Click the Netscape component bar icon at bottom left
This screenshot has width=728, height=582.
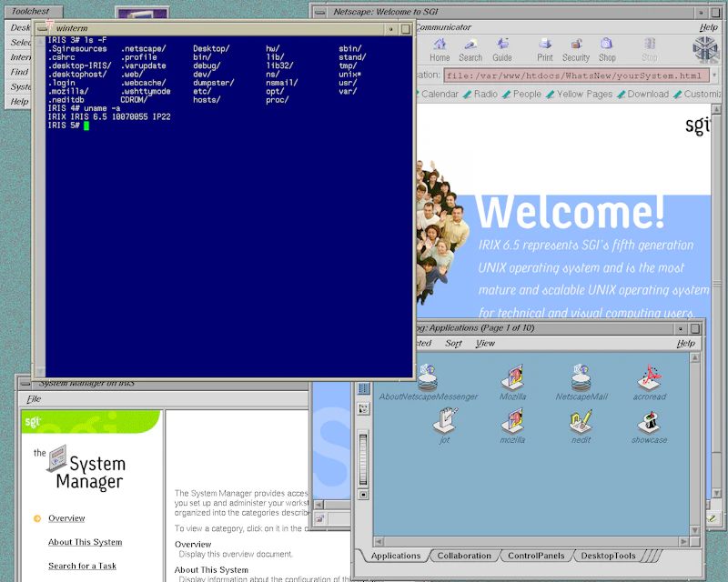pos(320,518)
